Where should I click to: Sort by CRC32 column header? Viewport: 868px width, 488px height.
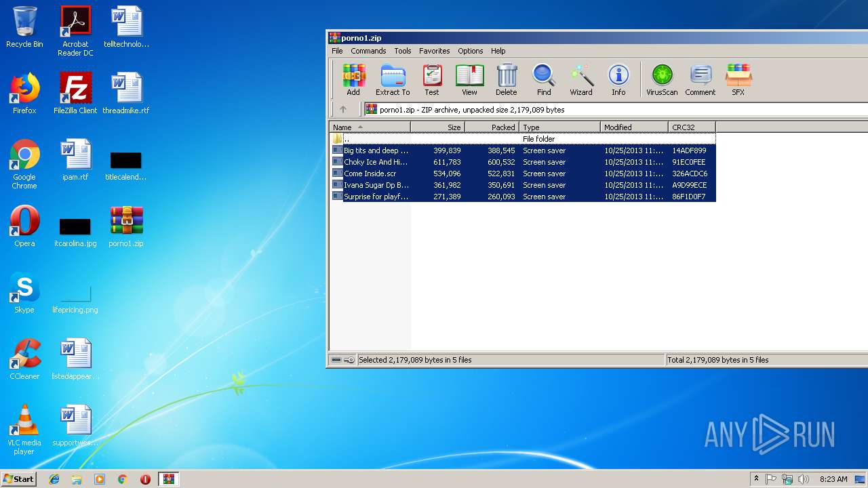pos(692,127)
